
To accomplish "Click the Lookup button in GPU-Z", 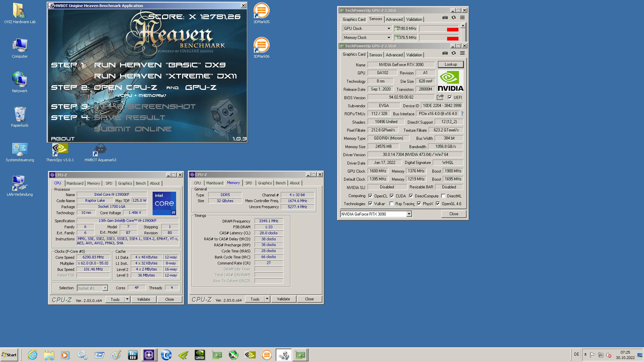I will coord(451,64).
